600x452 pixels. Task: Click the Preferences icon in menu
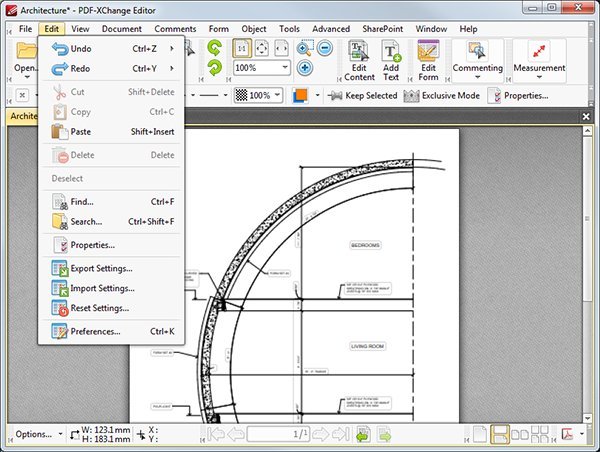pyautogui.click(x=60, y=331)
